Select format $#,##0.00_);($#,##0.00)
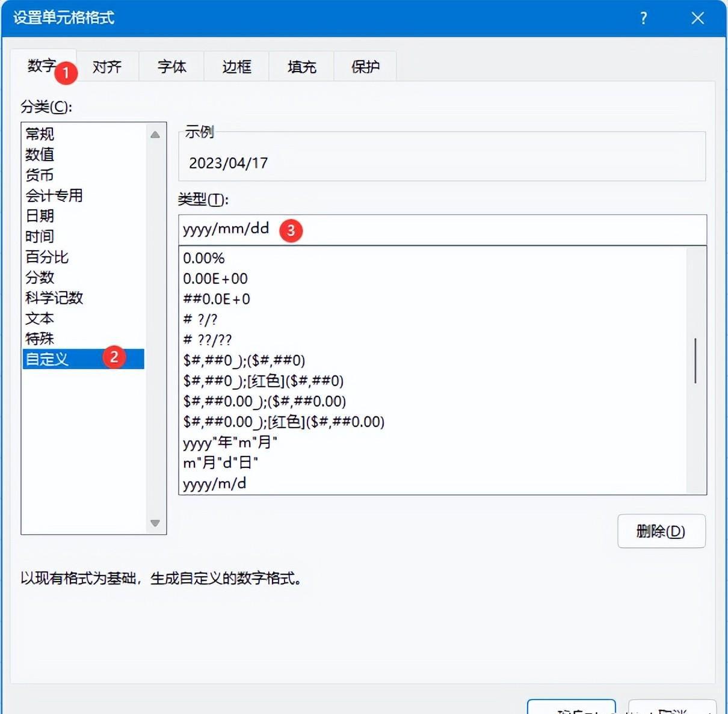This screenshot has width=728, height=714. pyautogui.click(x=433, y=401)
